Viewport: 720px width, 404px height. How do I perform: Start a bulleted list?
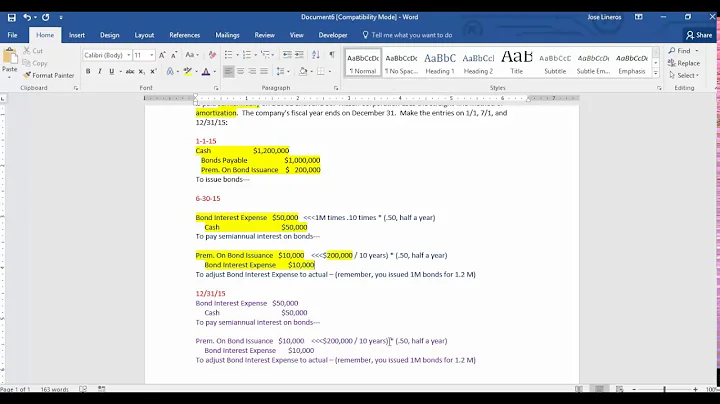[228, 55]
